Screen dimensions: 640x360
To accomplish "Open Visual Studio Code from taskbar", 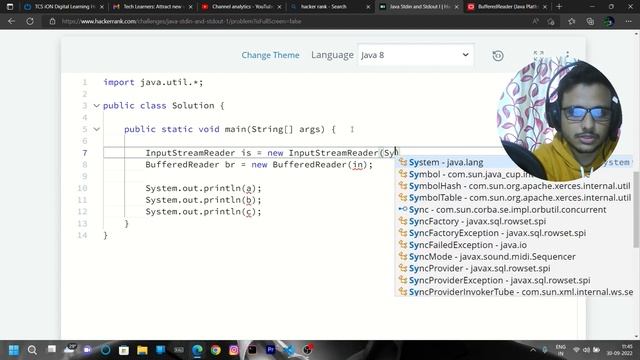I will click(x=289, y=350).
